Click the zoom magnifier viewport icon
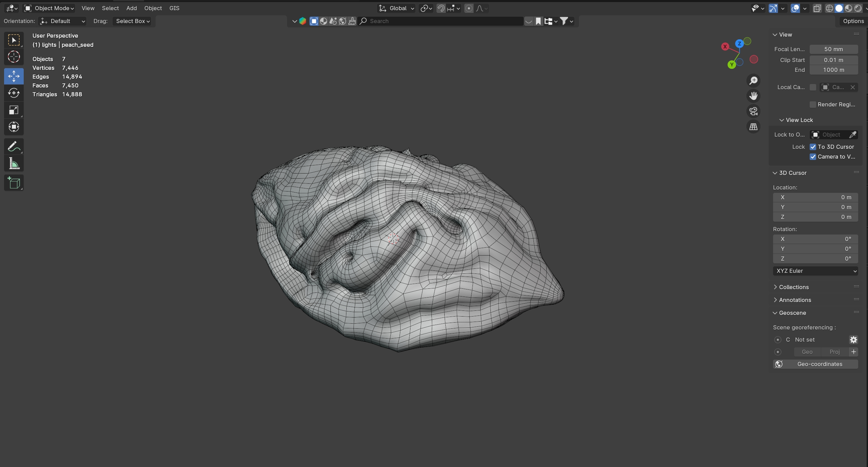This screenshot has width=868, height=467. 753,81
